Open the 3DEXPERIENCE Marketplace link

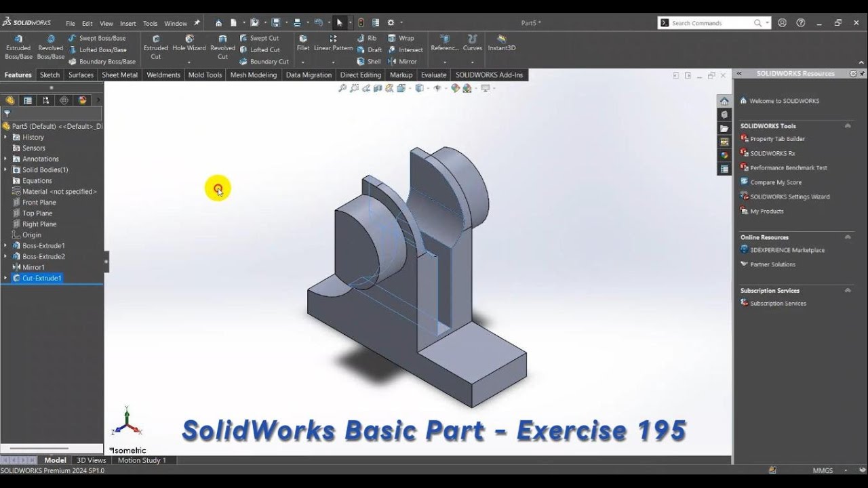(x=787, y=250)
